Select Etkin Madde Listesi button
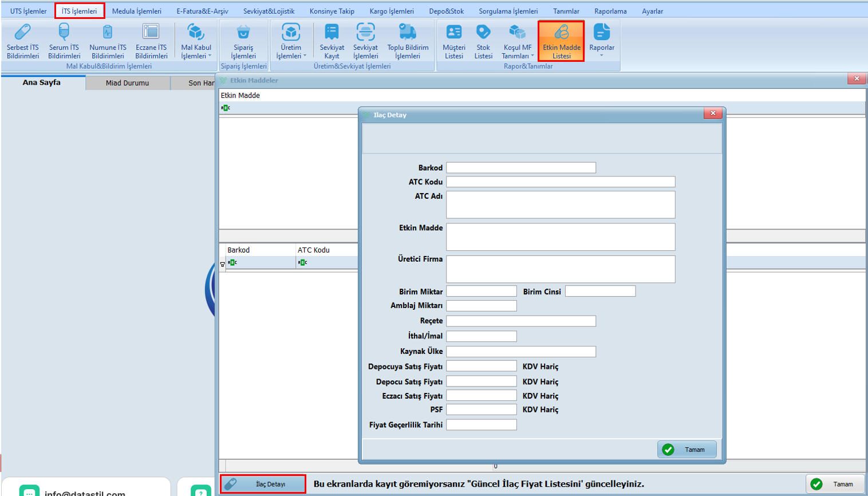The height and width of the screenshot is (496, 868). [561, 41]
